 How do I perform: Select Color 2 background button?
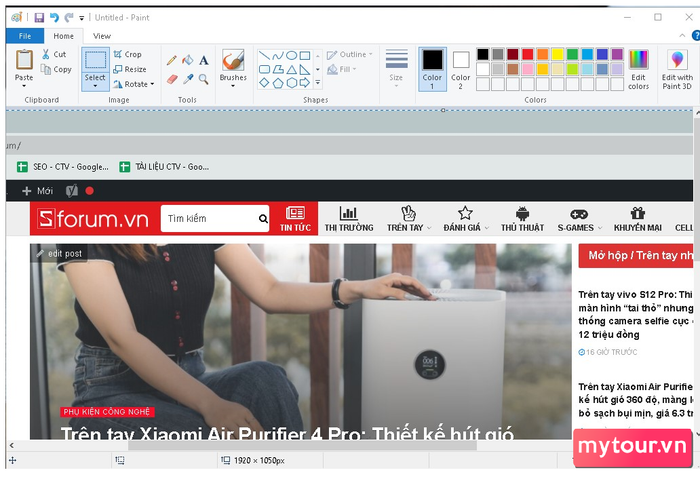click(x=461, y=69)
